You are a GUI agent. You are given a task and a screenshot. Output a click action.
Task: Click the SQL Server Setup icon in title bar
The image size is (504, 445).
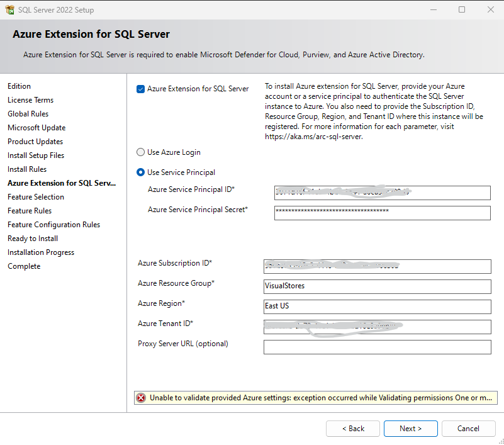pyautogui.click(x=11, y=9)
